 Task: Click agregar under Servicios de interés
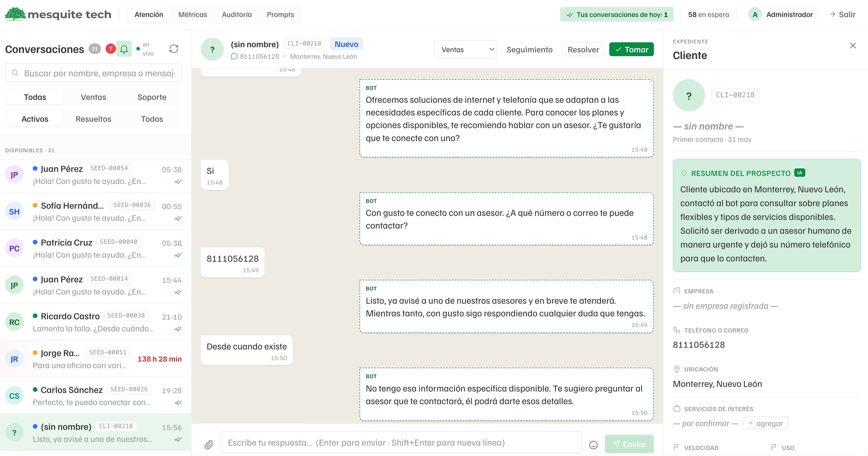[x=765, y=423]
